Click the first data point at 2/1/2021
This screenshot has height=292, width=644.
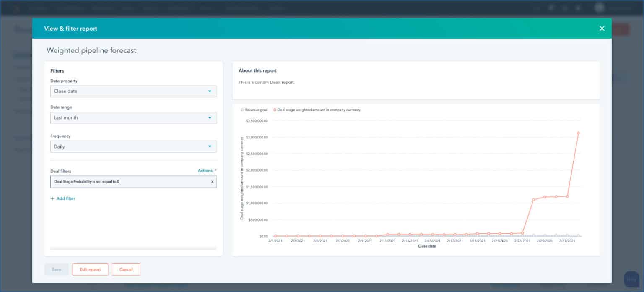tap(275, 236)
